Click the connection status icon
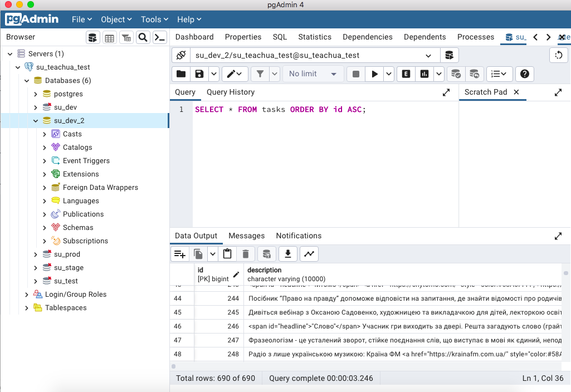The height and width of the screenshot is (392, 571). pyautogui.click(x=181, y=55)
